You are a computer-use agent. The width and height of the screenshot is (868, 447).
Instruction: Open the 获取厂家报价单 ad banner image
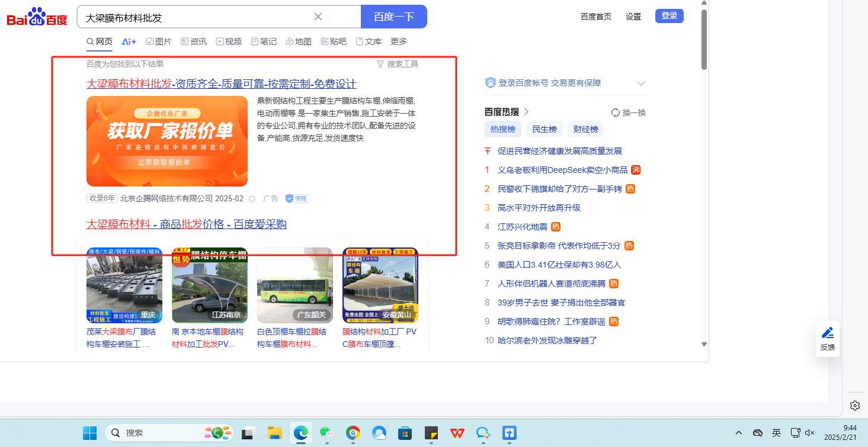[167, 141]
